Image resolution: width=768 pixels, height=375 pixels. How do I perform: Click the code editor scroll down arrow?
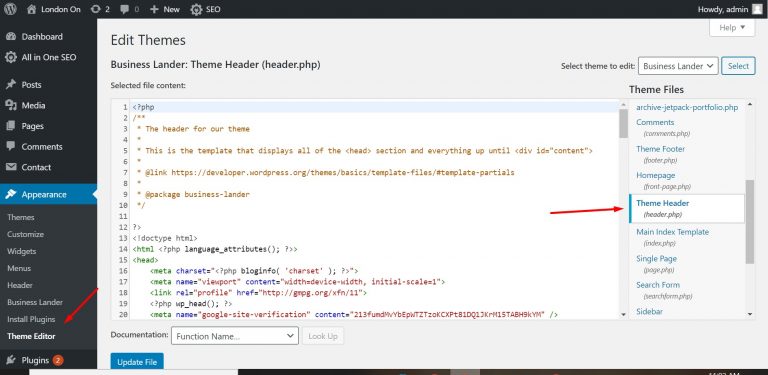(x=623, y=314)
